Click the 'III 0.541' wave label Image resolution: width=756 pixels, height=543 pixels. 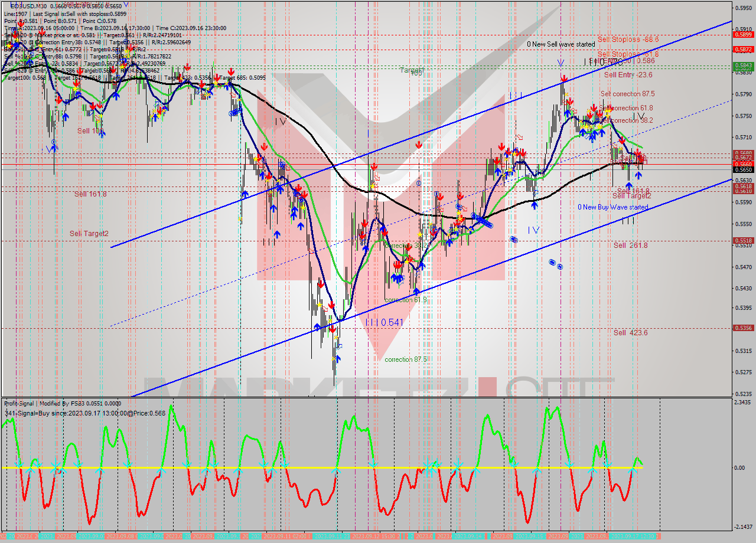coord(384,323)
